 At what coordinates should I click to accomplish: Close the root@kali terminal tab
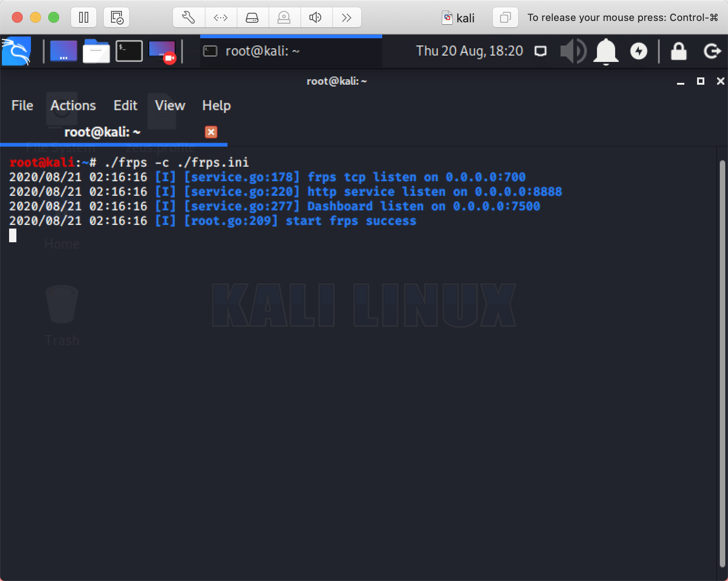click(211, 132)
